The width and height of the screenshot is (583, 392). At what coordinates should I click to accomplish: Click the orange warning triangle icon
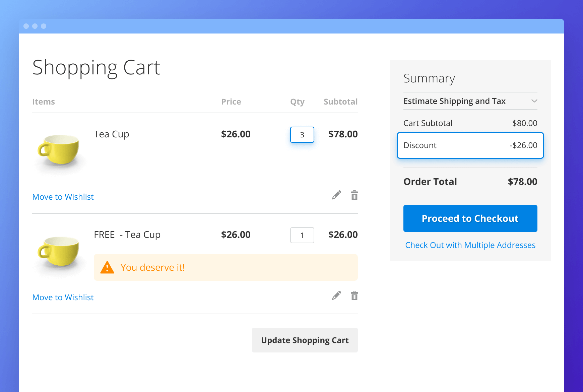tap(107, 267)
